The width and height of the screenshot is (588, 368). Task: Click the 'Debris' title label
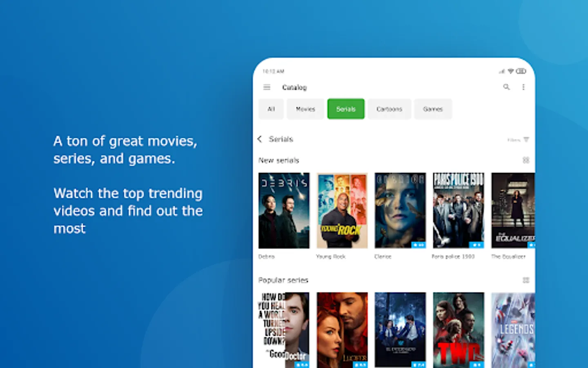point(267,256)
